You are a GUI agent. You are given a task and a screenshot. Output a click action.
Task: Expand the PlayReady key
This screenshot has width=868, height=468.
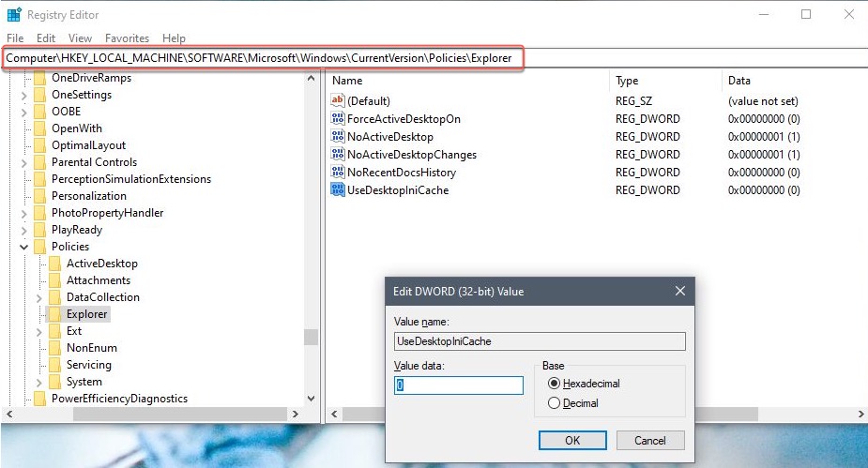(23, 231)
